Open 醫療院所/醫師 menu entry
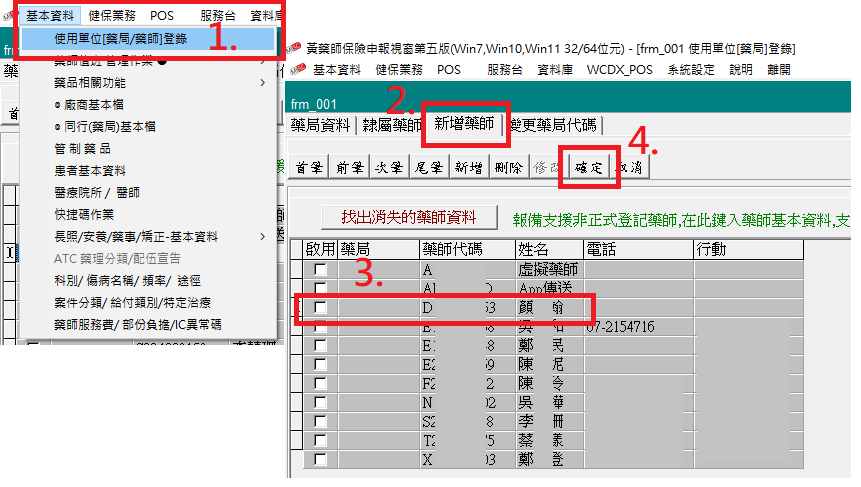The image size is (861, 487). 97,193
